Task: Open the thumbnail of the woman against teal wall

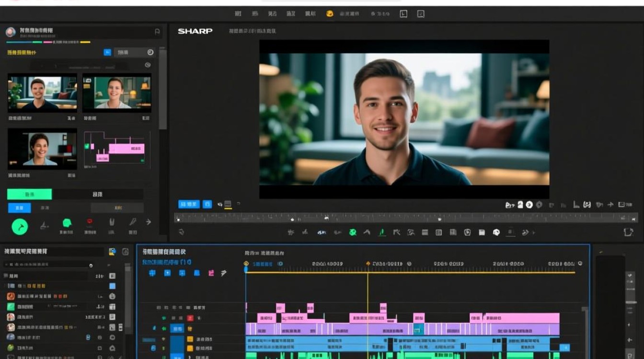Action: tap(117, 93)
